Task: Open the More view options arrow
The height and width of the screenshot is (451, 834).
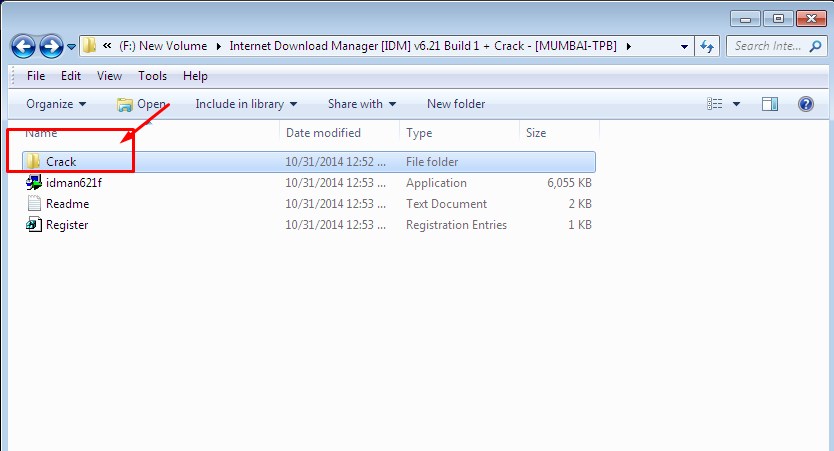Action: click(736, 104)
